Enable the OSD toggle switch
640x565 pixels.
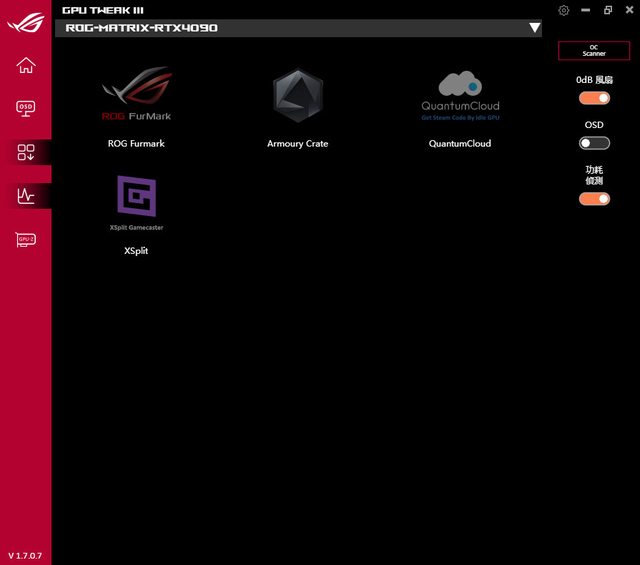[594, 143]
